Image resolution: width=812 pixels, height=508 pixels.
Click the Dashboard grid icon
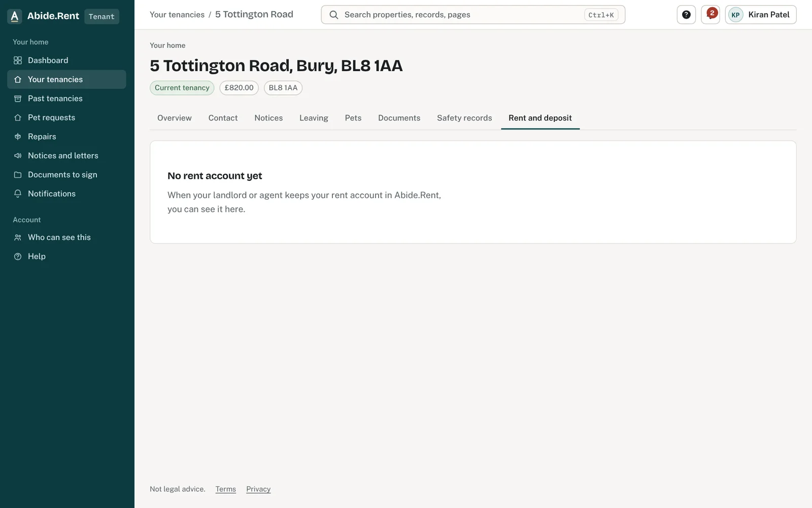18,60
